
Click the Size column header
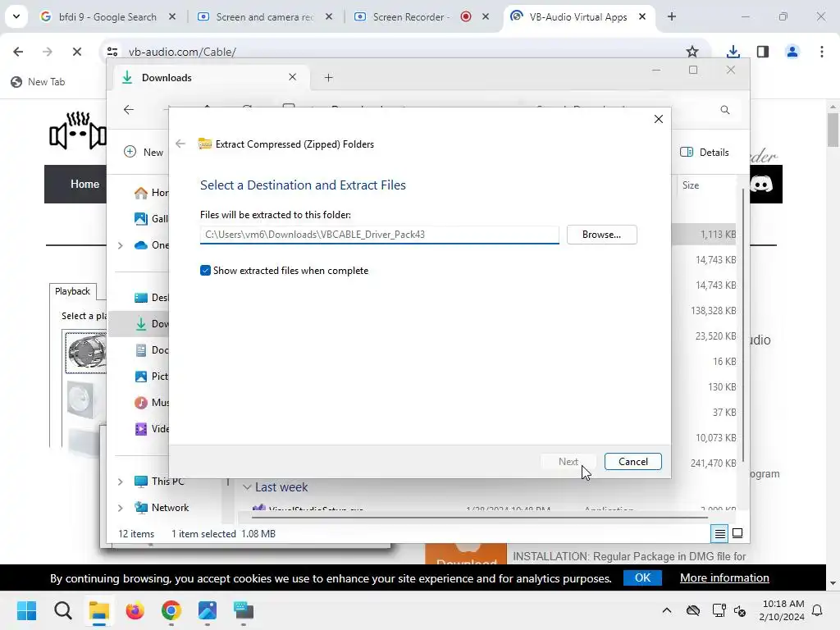(x=691, y=185)
